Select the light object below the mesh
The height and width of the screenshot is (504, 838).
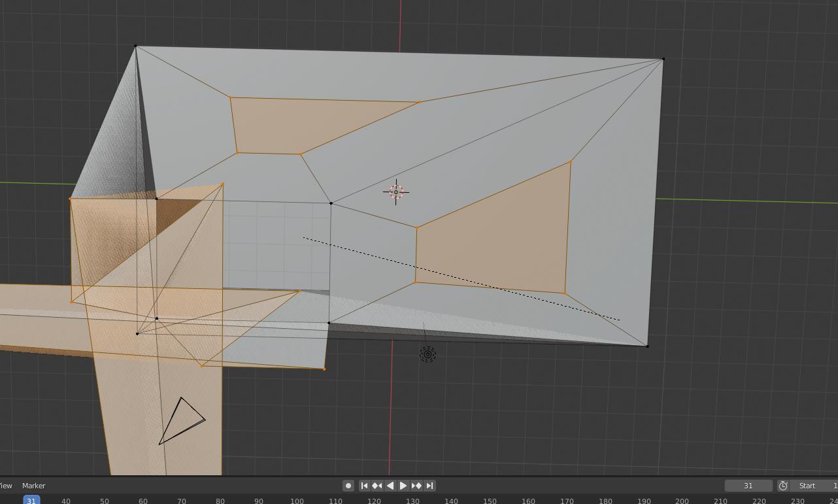[x=427, y=354]
